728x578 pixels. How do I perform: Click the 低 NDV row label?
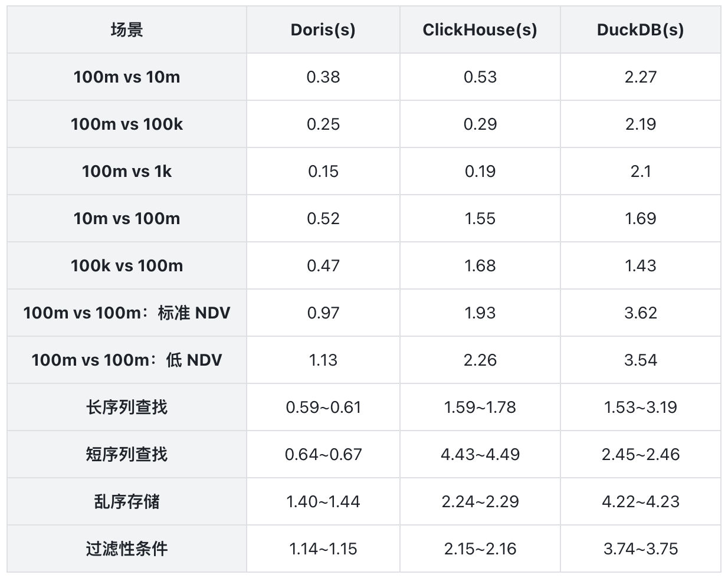click(x=127, y=360)
